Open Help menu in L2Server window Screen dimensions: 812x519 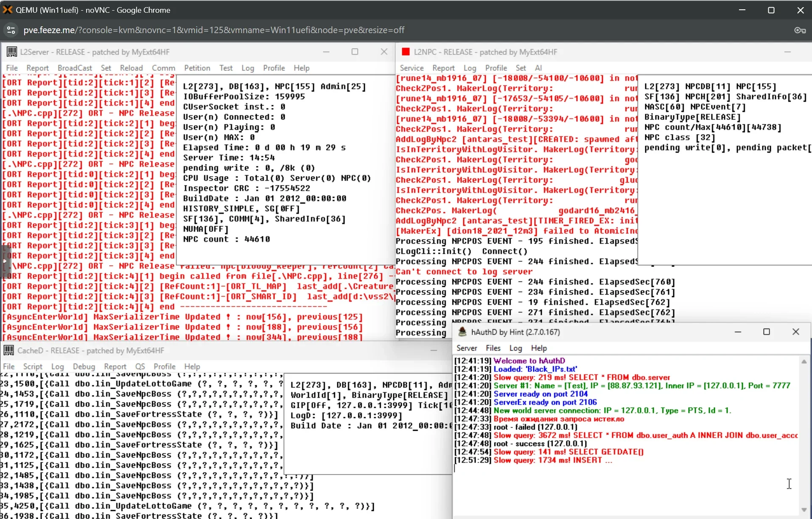coord(302,68)
